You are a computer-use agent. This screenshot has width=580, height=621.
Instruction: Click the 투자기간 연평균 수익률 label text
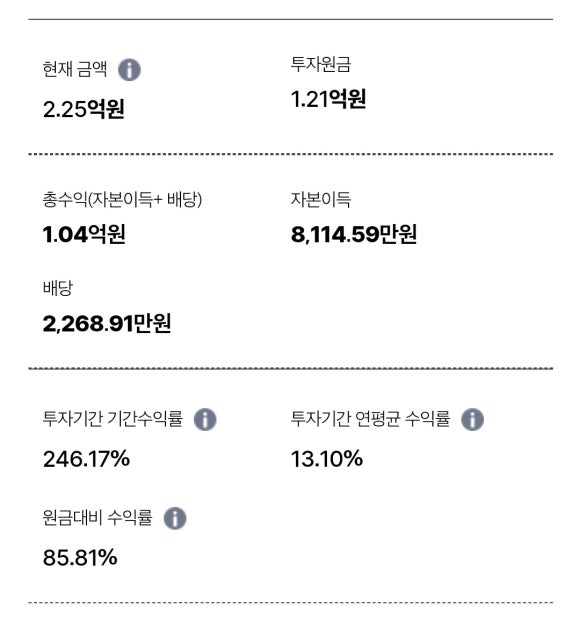(x=370, y=419)
